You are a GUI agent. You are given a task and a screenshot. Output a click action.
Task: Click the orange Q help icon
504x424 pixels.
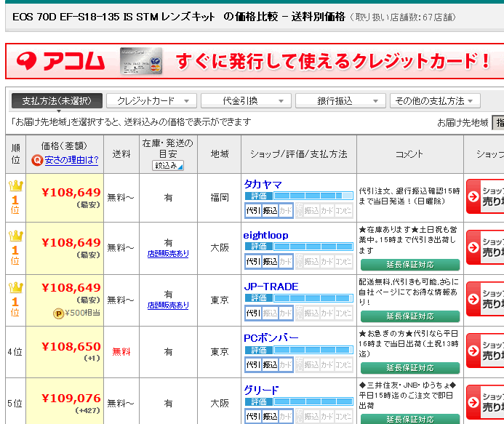coord(37,160)
